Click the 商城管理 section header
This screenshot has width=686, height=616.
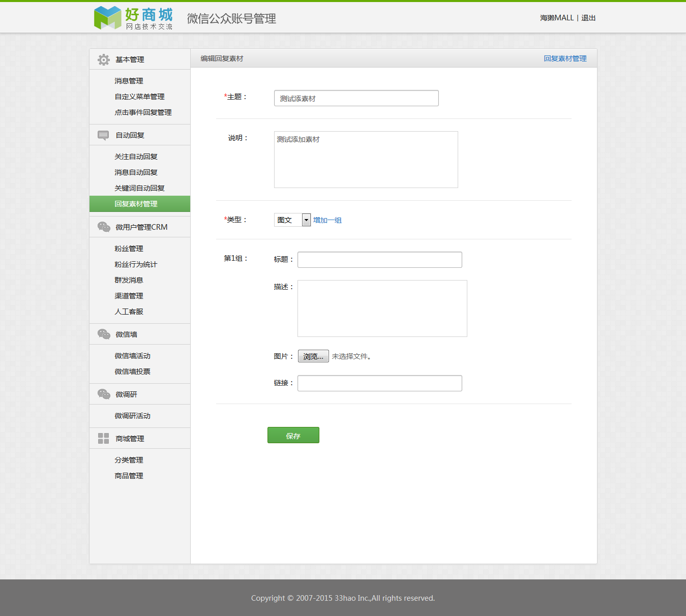(140, 438)
